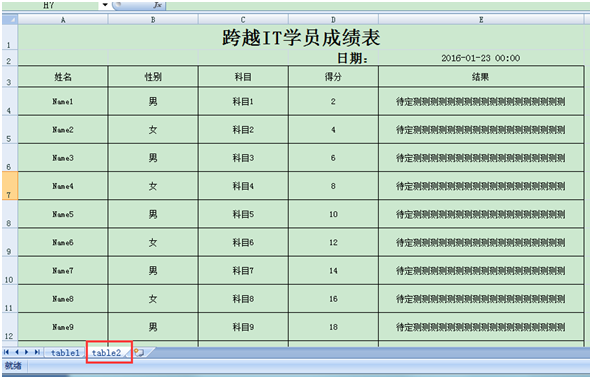Click the Name4 cell
Image resolution: width=592 pixels, height=379 pixels.
[63, 186]
